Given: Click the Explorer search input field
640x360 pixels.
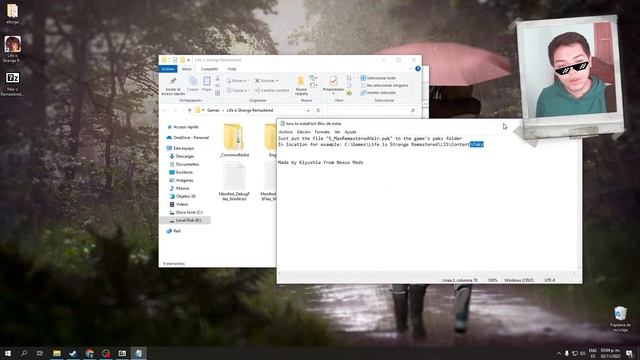Looking at the screenshot, I should [371, 110].
